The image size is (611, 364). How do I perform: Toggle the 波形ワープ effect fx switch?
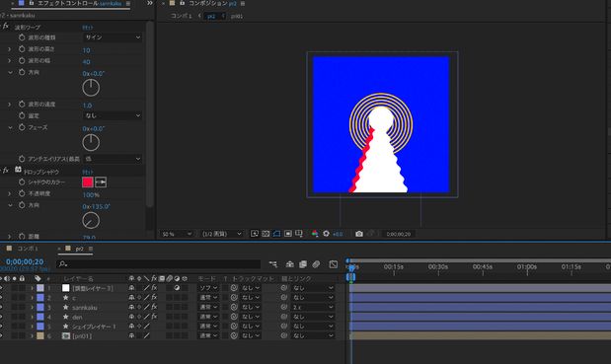tap(6, 27)
